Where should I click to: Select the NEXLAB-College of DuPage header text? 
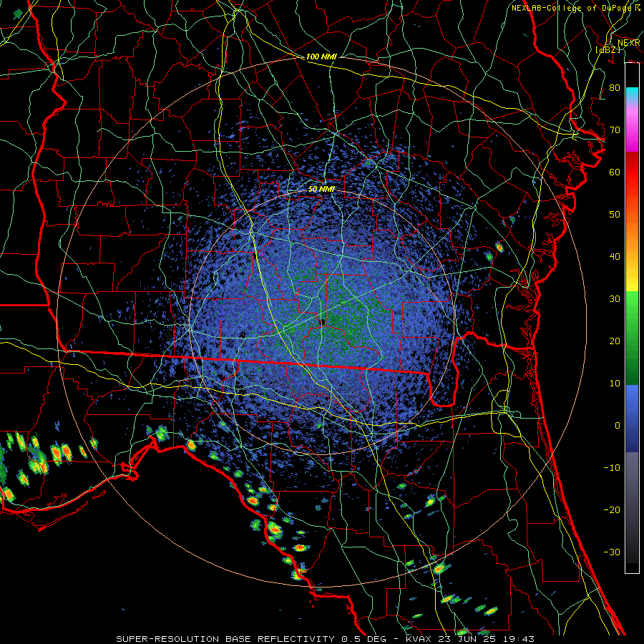[x=576, y=8]
